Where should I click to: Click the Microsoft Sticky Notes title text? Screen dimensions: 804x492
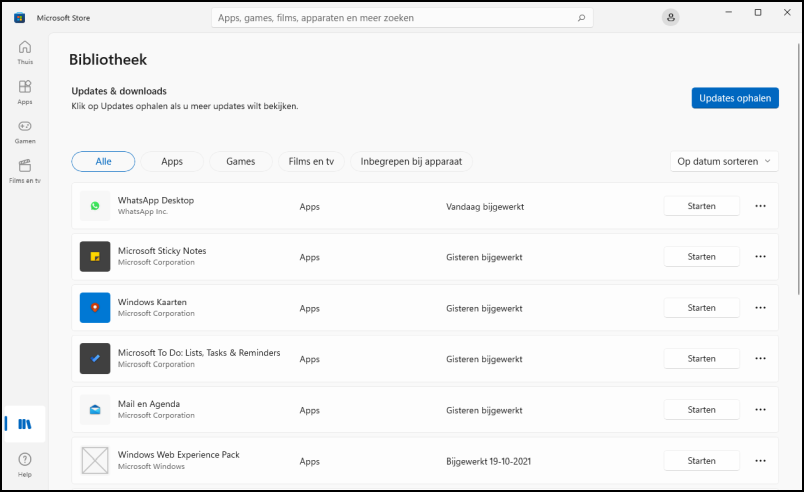click(x=162, y=251)
